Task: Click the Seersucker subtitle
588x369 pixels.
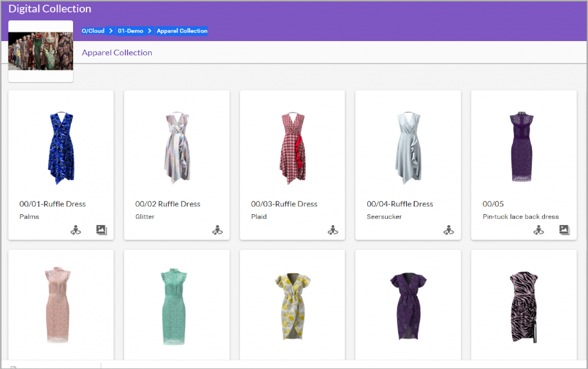Action: 384,217
